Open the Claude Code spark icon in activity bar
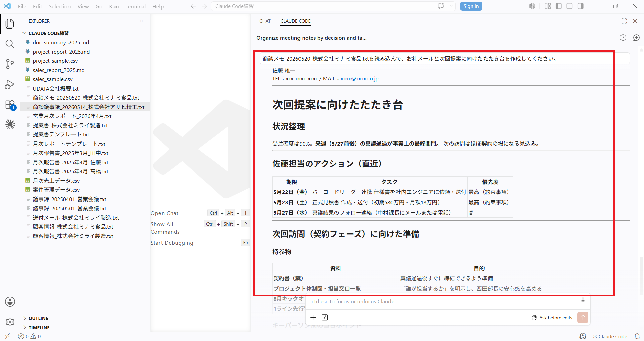This screenshot has height=341, width=644. click(x=10, y=124)
